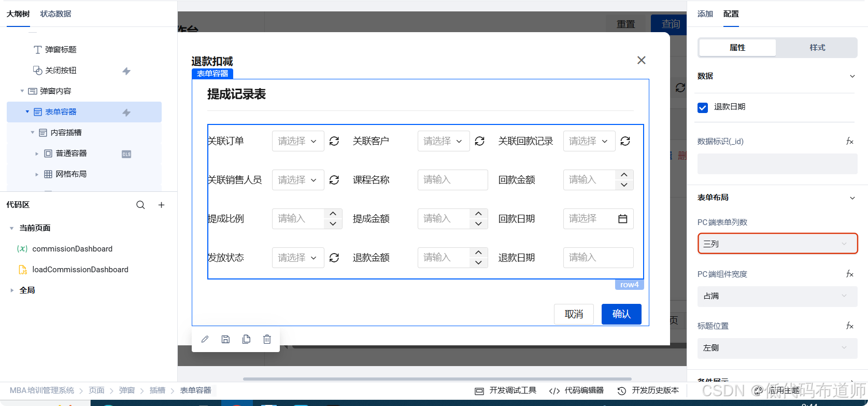This screenshot has width=868, height=406.
Task: Refresh the 关联订单 dropdown options
Action: [334, 141]
